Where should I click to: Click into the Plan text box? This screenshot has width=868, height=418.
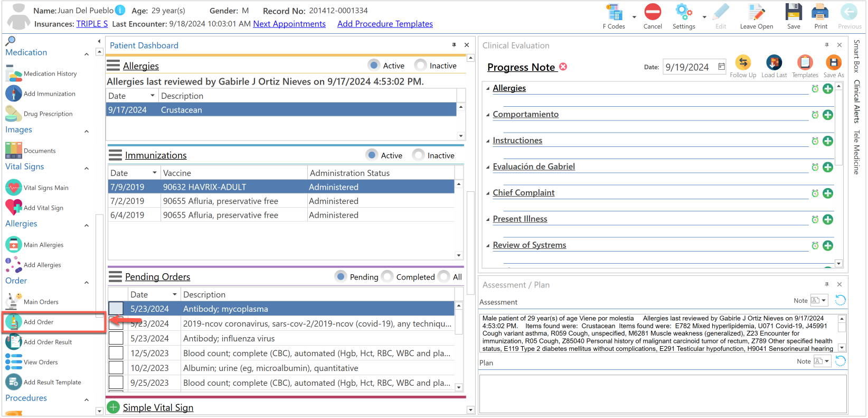[x=663, y=394]
